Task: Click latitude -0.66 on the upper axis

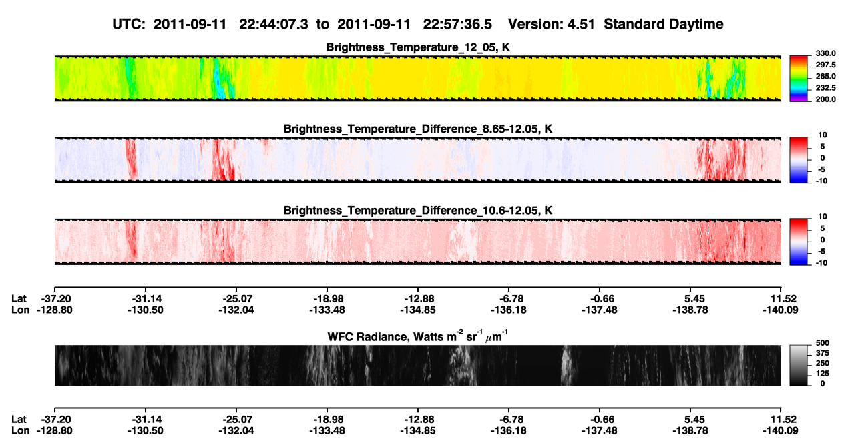Action: point(603,298)
